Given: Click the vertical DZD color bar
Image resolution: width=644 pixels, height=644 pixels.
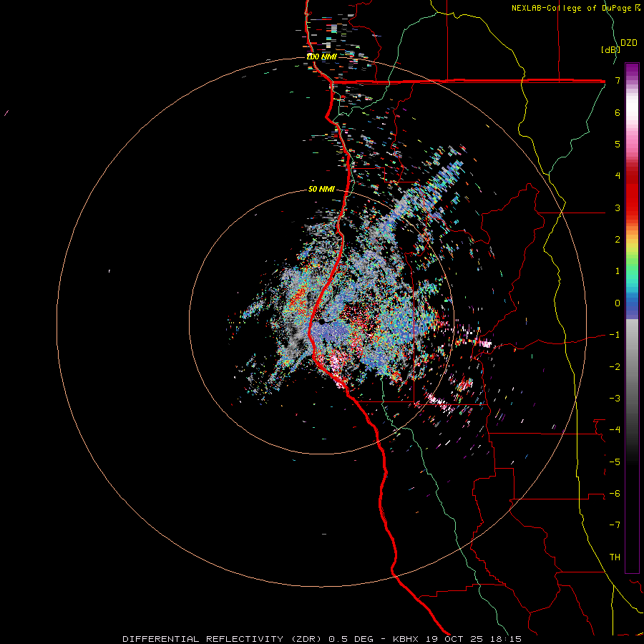Looking at the screenshot, I should (x=632, y=318).
